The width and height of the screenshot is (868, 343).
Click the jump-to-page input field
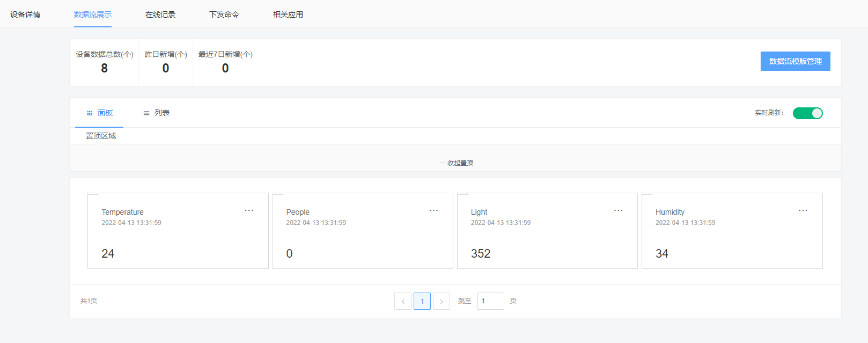[491, 301]
